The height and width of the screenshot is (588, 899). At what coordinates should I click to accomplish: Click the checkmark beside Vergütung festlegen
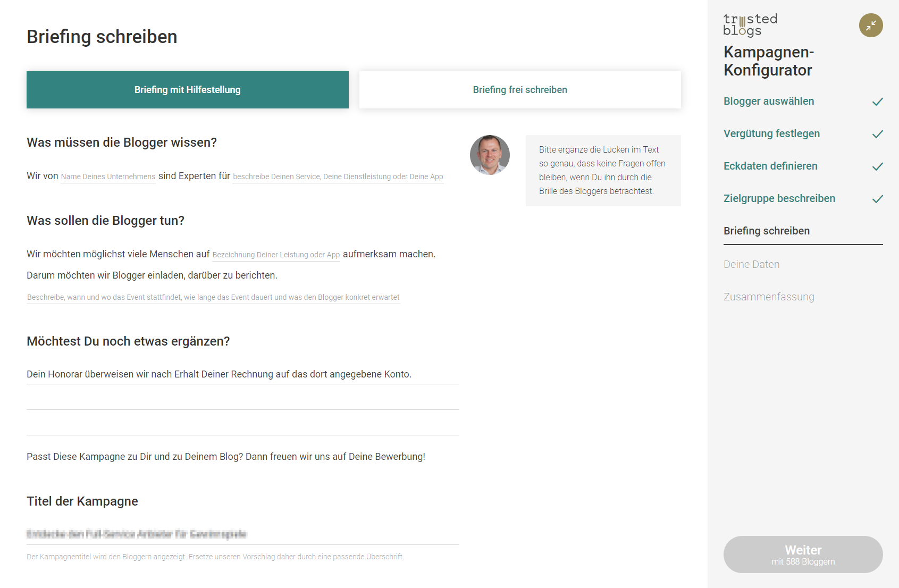(877, 134)
